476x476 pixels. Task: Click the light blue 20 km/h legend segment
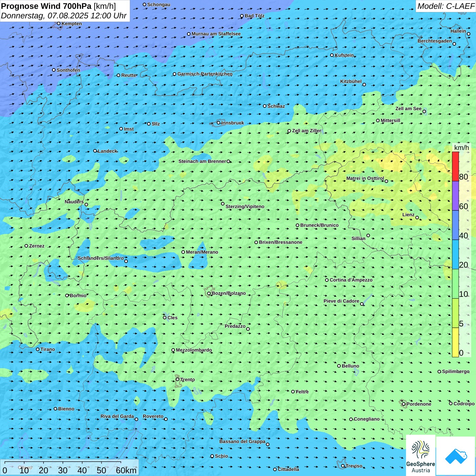[455, 254]
